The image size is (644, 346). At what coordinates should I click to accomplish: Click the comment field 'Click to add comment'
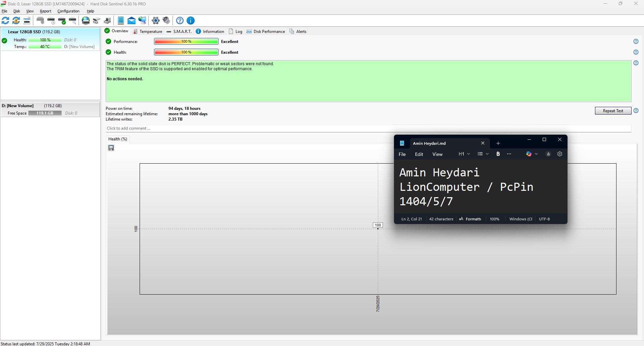(368, 128)
